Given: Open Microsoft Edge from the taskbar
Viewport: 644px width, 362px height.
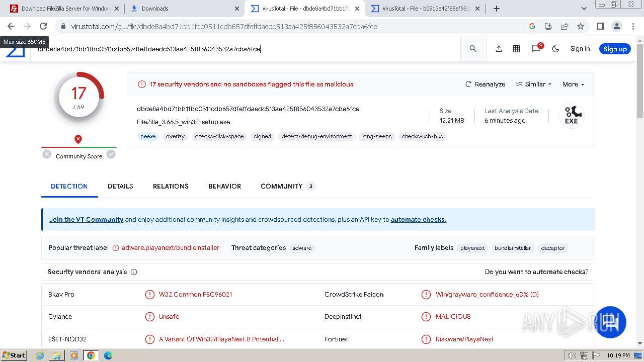Looking at the screenshot, I should coord(108,355).
